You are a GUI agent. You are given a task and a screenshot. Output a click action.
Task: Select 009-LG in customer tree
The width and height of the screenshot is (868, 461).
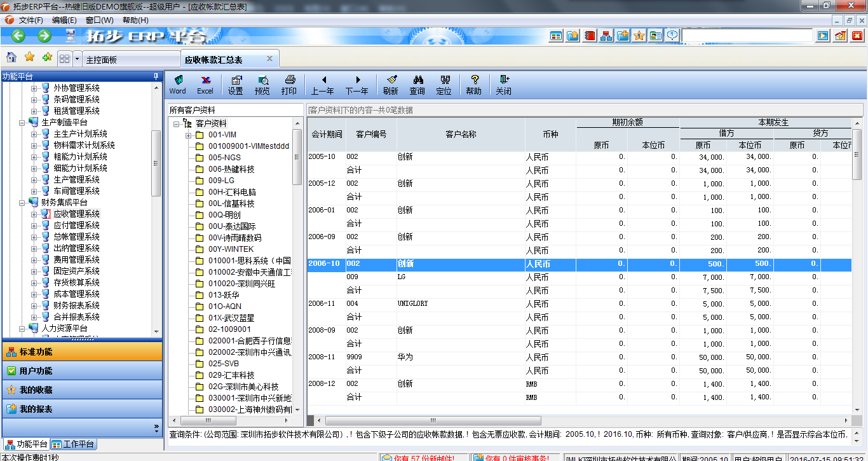click(221, 181)
